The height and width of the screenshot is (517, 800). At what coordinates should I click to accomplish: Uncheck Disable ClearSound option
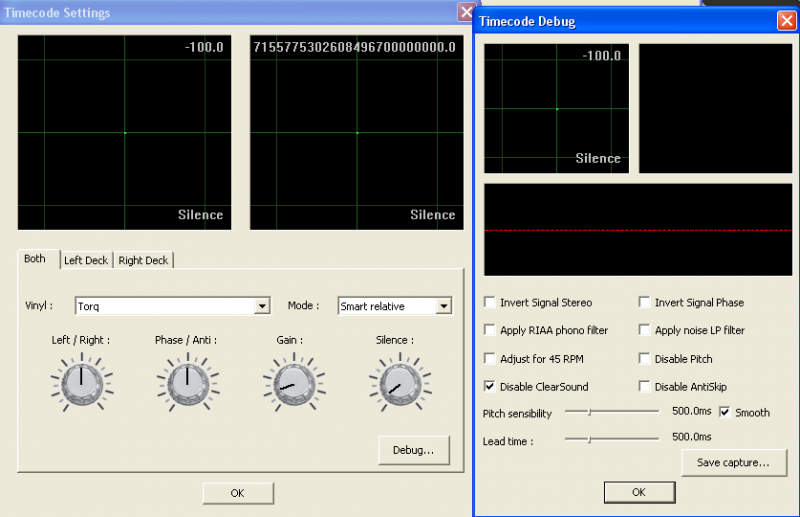[x=490, y=387]
